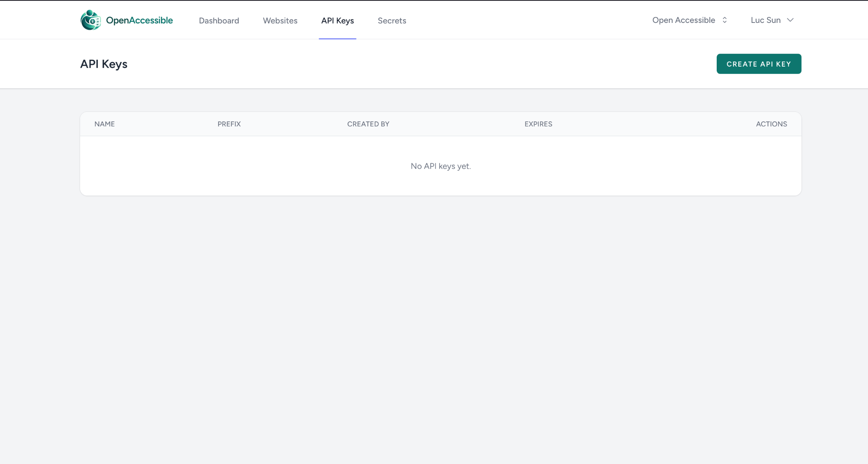Click the OpenAccessible brand name text
Viewport: 868px width, 464px height.
click(x=139, y=20)
